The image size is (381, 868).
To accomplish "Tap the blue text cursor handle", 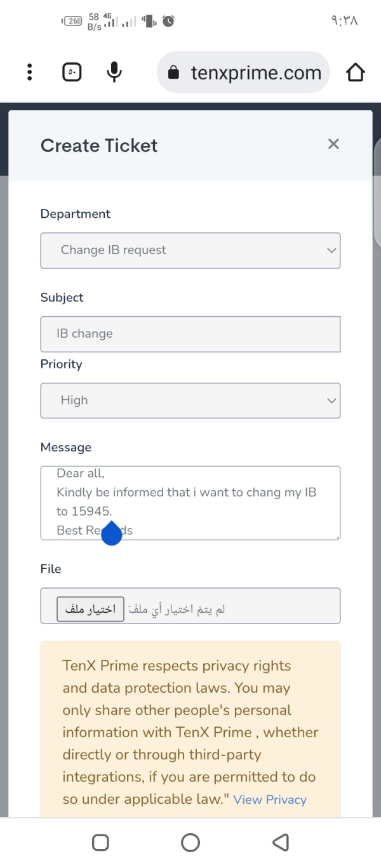I will [x=112, y=534].
